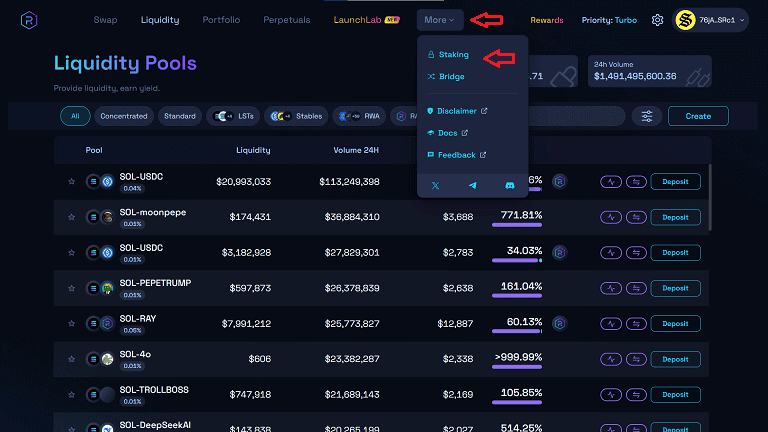This screenshot has width=768, height=432.
Task: Click the Create pool button
Action: [698, 116]
